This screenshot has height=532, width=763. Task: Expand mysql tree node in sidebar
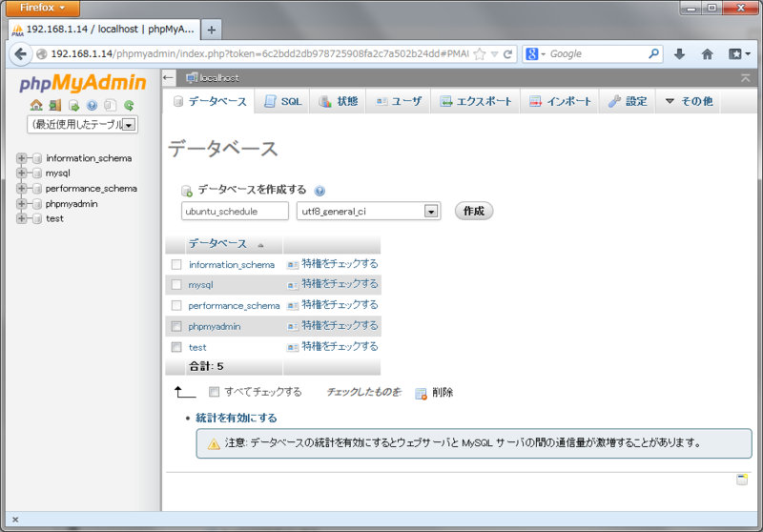[x=21, y=174]
